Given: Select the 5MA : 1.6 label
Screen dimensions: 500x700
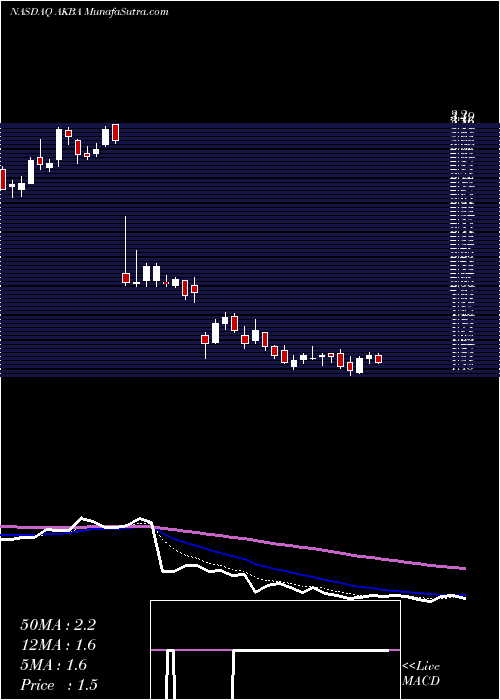Looking at the screenshot, I should [54, 665].
